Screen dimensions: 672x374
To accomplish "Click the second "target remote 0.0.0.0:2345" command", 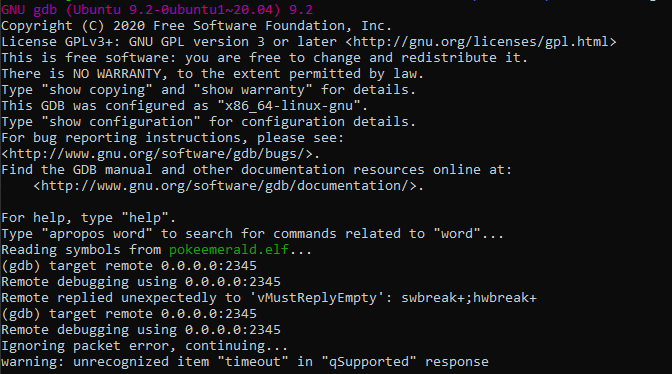I will [153, 314].
